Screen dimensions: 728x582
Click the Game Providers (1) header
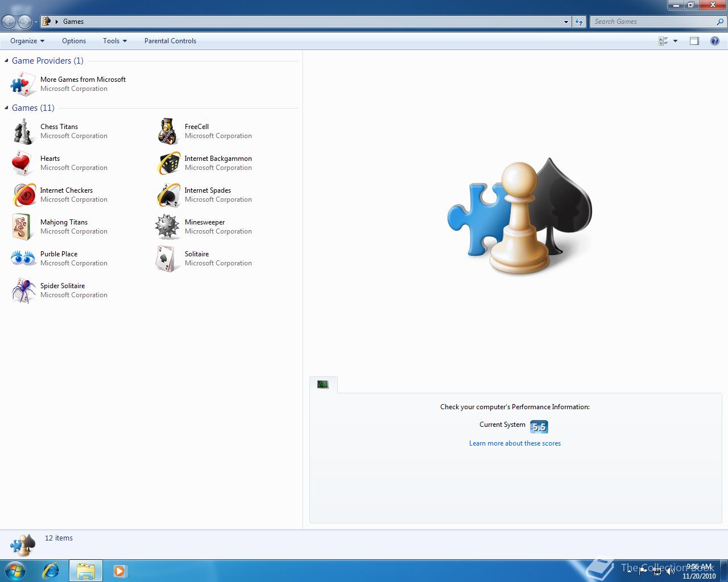pyautogui.click(x=48, y=61)
